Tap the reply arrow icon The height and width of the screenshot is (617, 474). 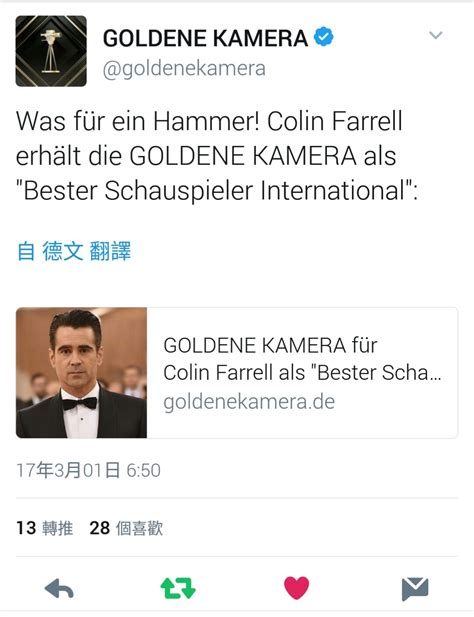[x=59, y=589]
